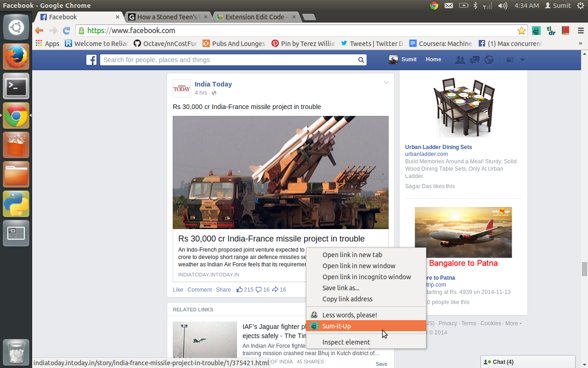Viewport: 588px width, 368px height.
Task: Select 'Open link in new window'
Action: click(366, 266)
